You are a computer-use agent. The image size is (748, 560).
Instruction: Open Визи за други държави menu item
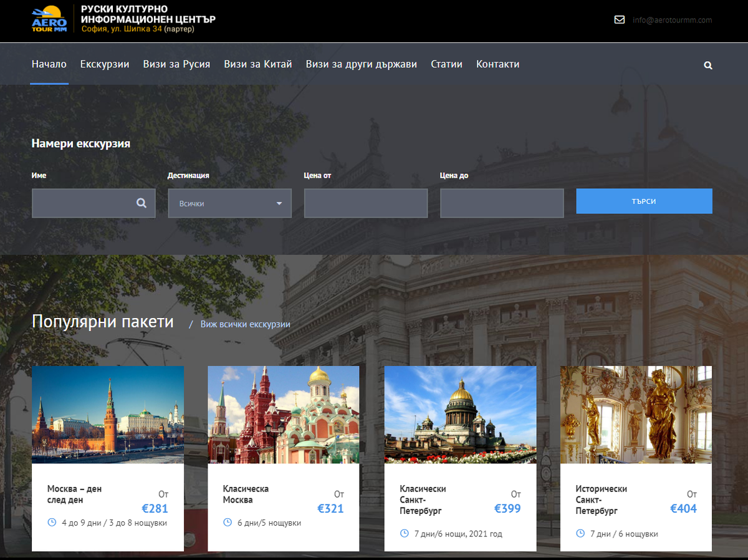(362, 64)
